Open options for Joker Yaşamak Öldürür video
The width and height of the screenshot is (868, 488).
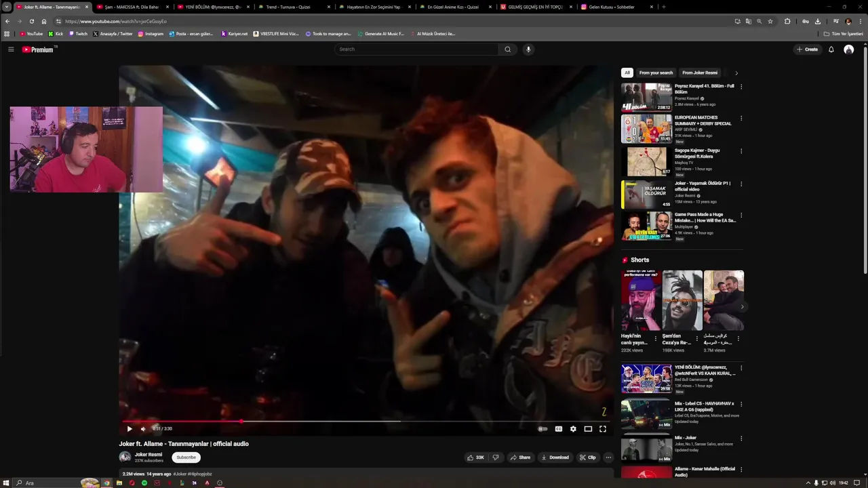pos(741,184)
